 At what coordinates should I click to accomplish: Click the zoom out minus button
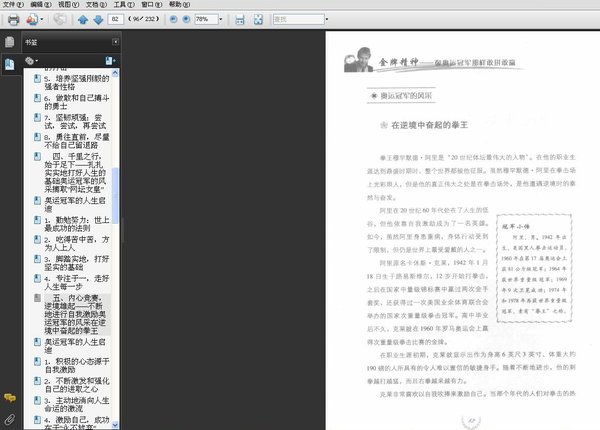pyautogui.click(x=173, y=19)
